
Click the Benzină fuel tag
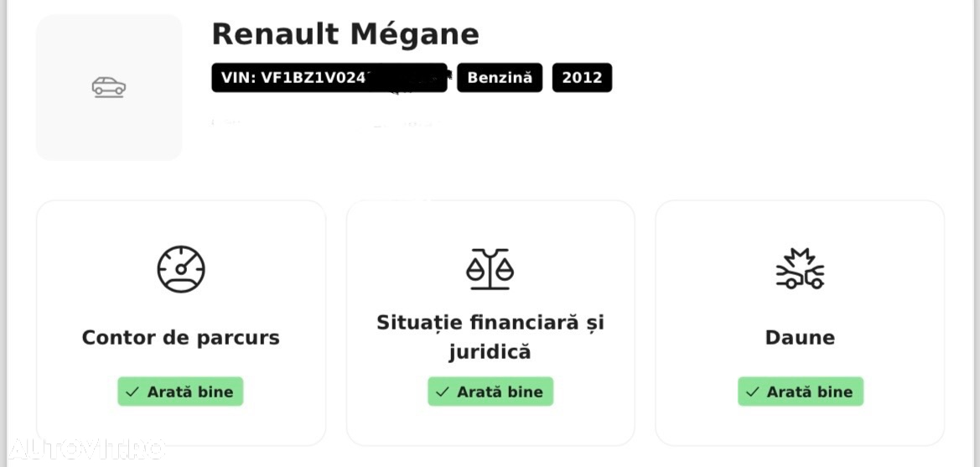(x=500, y=77)
